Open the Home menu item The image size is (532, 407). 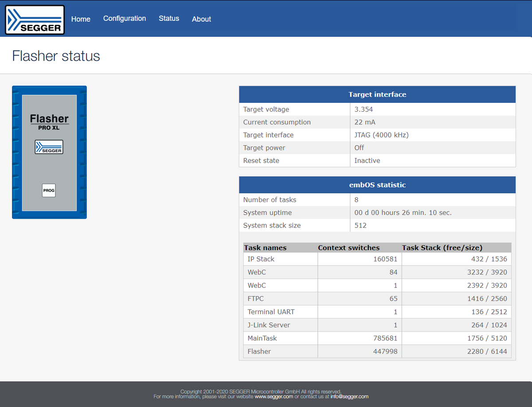coord(81,19)
